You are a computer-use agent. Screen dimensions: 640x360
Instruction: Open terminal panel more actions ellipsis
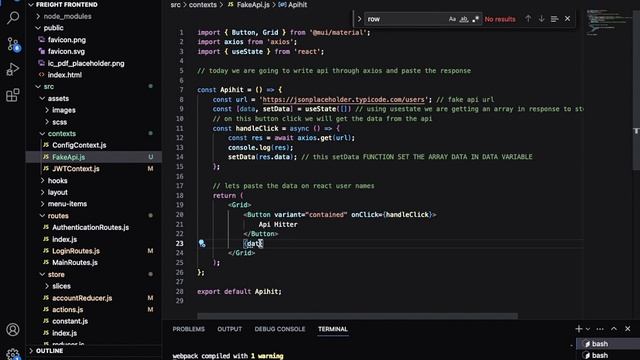[x=600, y=329]
